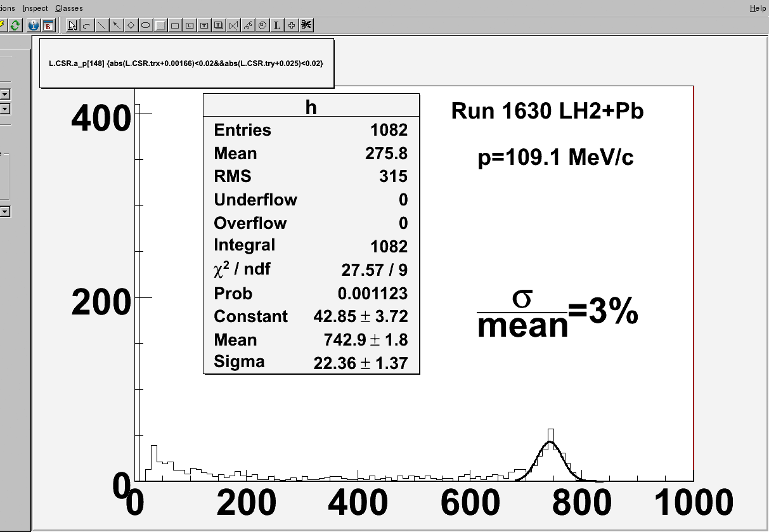Viewport: 769px width, 532px height.
Task: Open the object inspector (i) icon
Action: 34,25
